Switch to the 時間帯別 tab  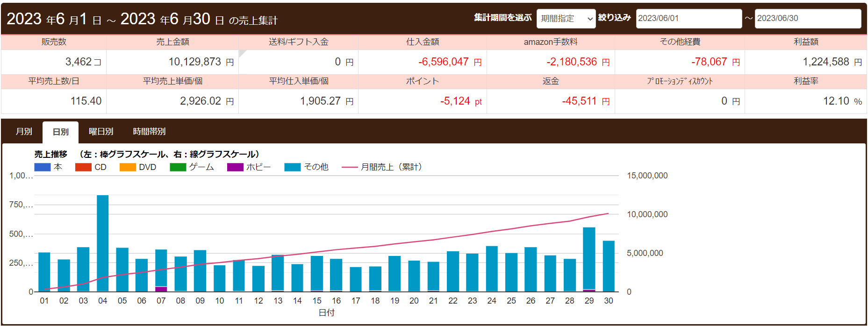click(149, 132)
